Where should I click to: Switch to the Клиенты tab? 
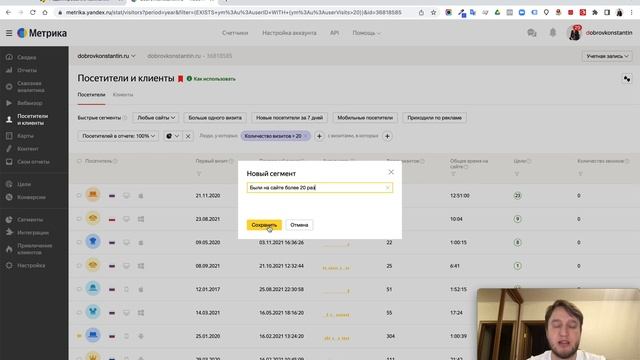tap(123, 95)
